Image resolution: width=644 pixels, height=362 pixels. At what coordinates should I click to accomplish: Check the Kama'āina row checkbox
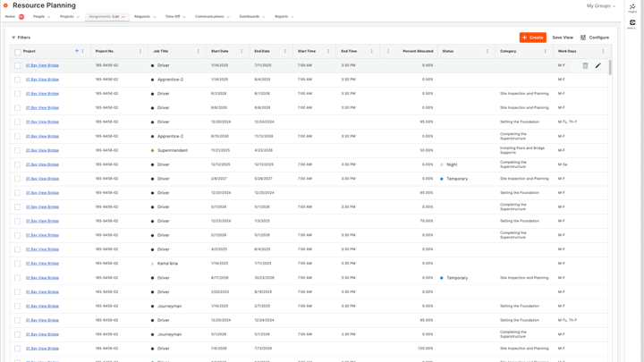point(17,264)
